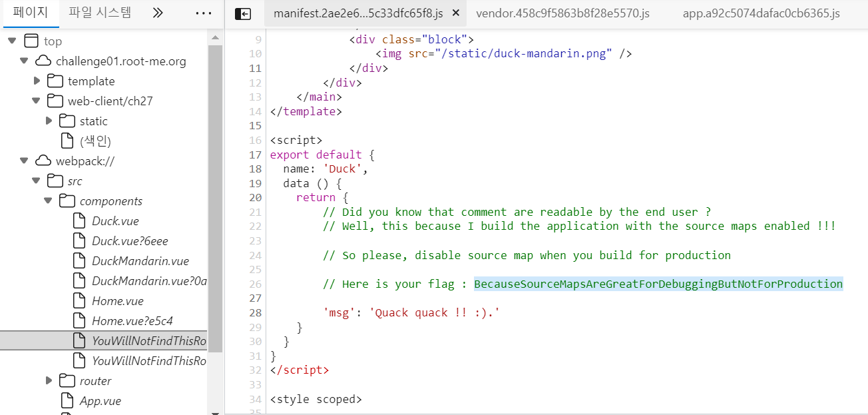Open the app.a92c5074dafac0cb6365.js tab
Viewport: 868px width, 415px height.
pyautogui.click(x=761, y=13)
